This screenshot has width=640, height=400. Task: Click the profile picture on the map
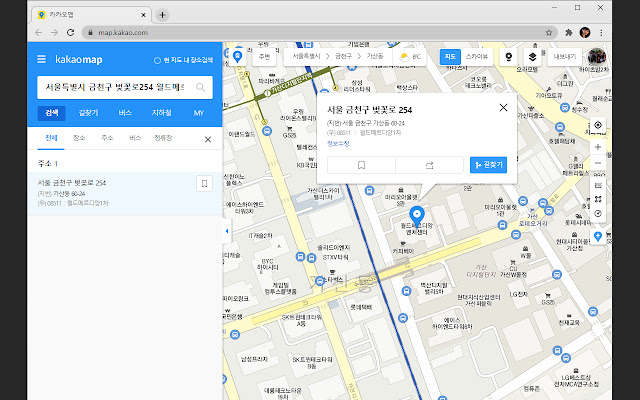click(596, 57)
